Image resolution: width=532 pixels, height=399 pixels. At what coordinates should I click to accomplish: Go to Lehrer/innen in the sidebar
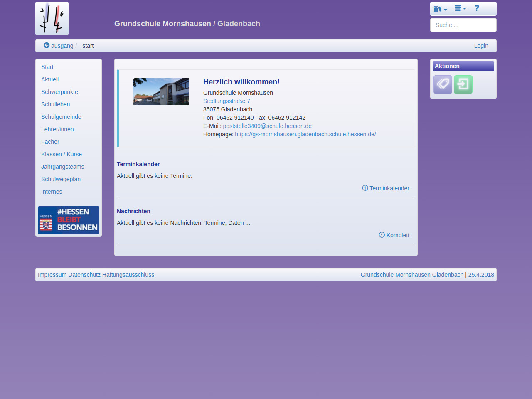57,129
